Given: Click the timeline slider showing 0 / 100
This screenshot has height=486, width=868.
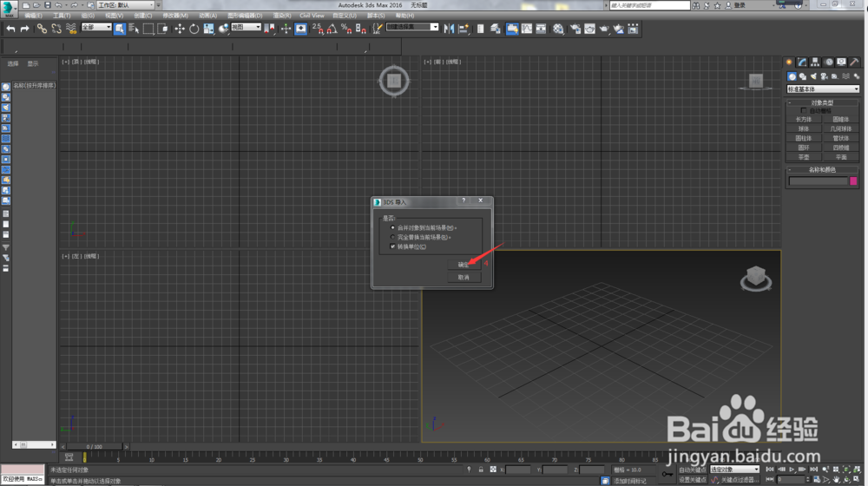Looking at the screenshot, I should (94, 447).
